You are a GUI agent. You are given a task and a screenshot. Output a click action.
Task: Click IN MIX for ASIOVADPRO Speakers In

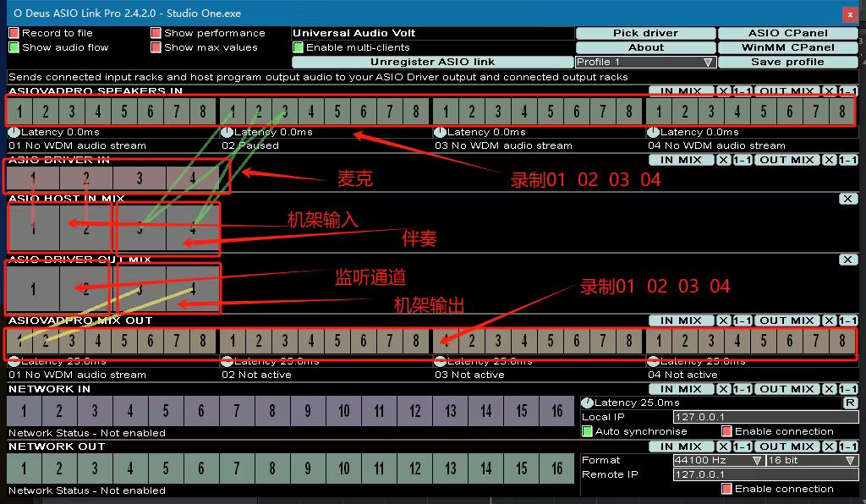pos(681,91)
